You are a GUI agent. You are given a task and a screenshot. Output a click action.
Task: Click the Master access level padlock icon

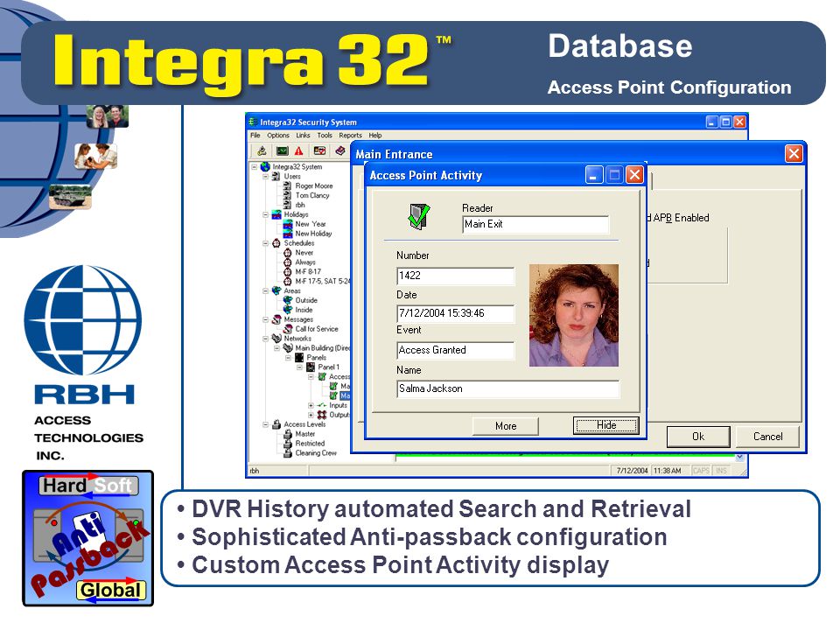pyautogui.click(x=287, y=434)
